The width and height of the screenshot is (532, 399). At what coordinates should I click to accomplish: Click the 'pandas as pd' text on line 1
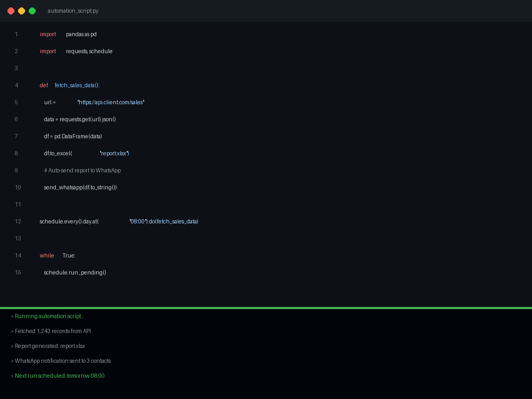tap(81, 34)
